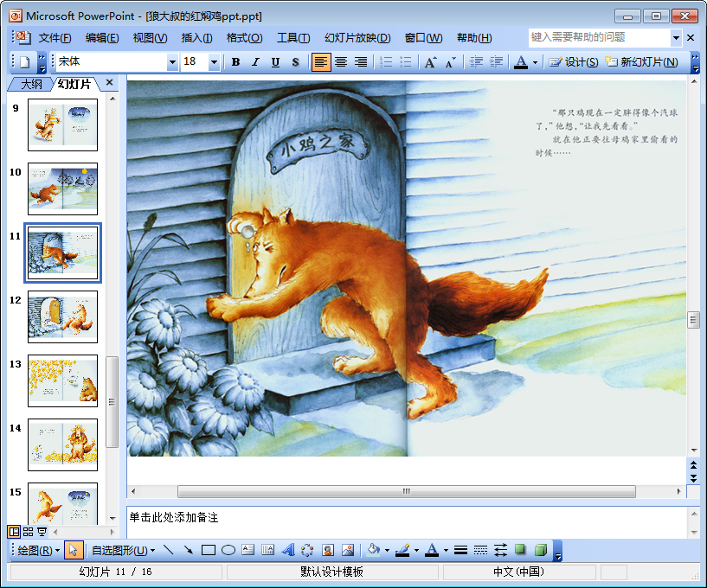Toggle text Shadow formatting

295,62
